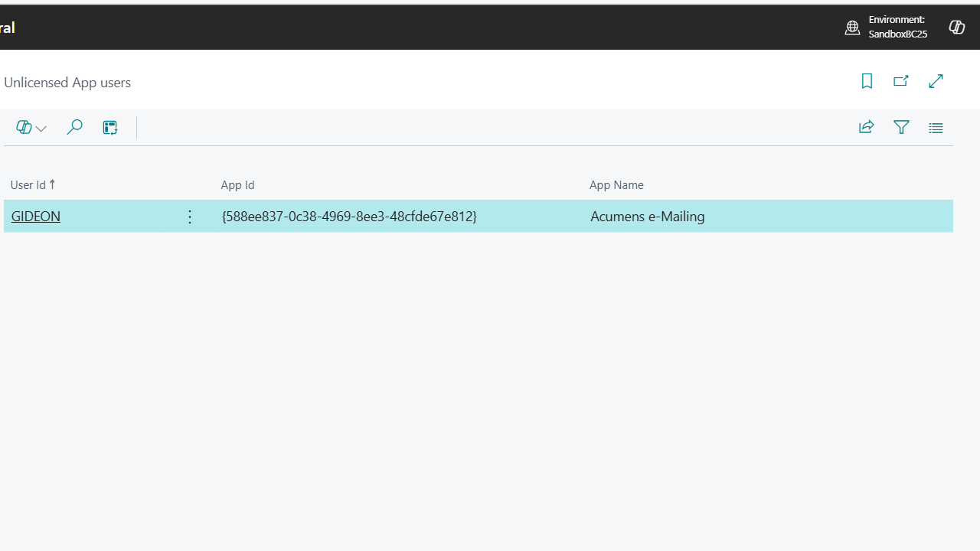Toggle the expand page arrows icon
Screen dimensions: 980x551
(x=936, y=81)
